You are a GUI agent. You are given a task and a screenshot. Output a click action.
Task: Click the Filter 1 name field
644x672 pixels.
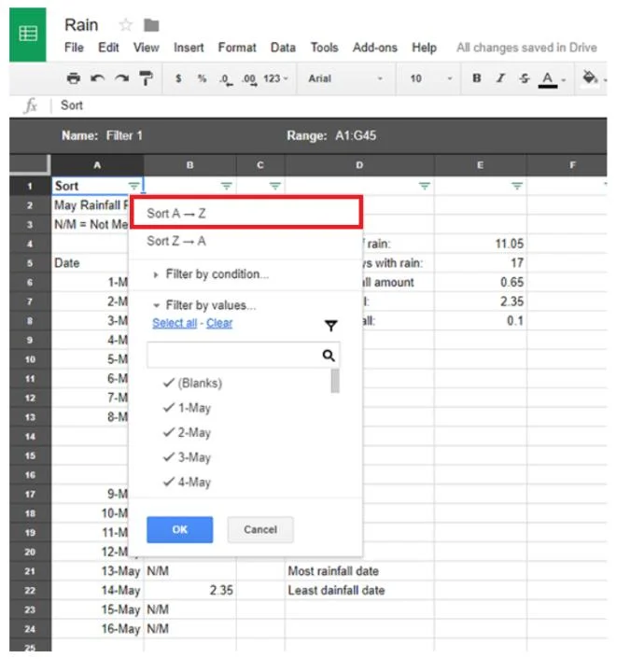click(x=124, y=135)
